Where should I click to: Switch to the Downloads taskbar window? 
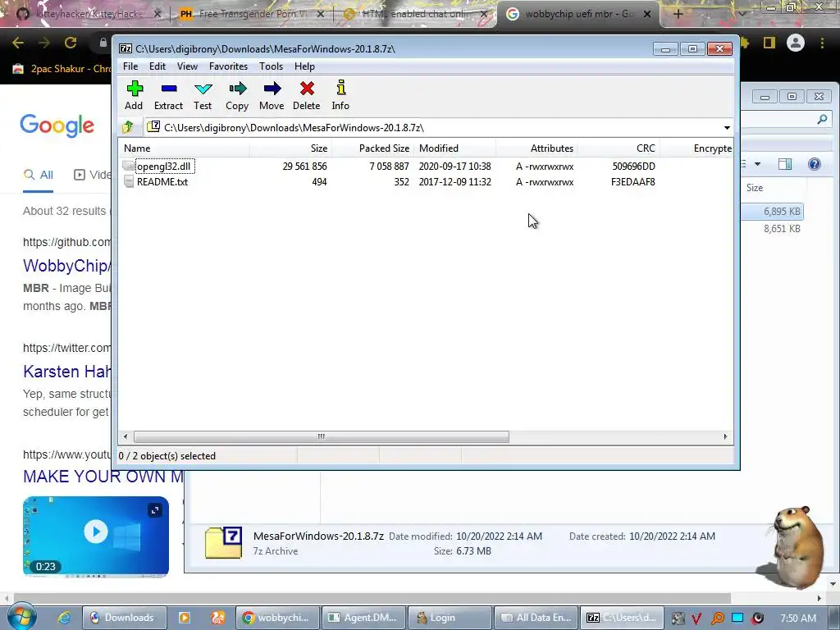[x=124, y=618]
